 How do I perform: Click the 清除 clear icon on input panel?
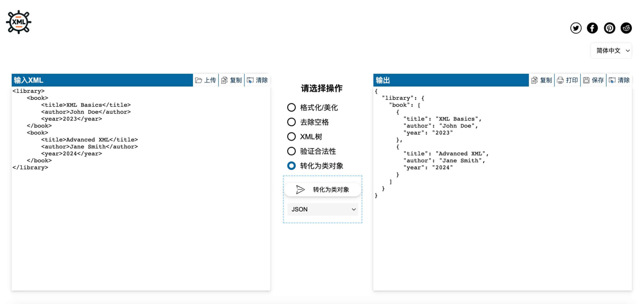(258, 80)
